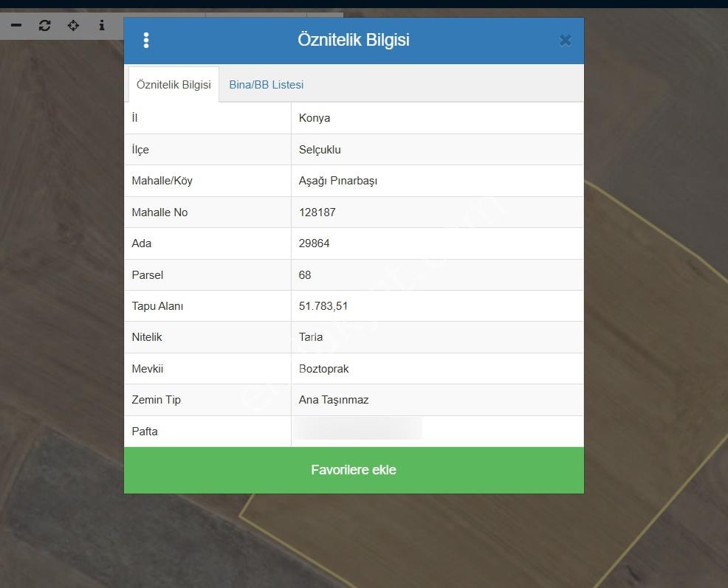
Task: Click the Nitelik row label
Action: (x=147, y=337)
